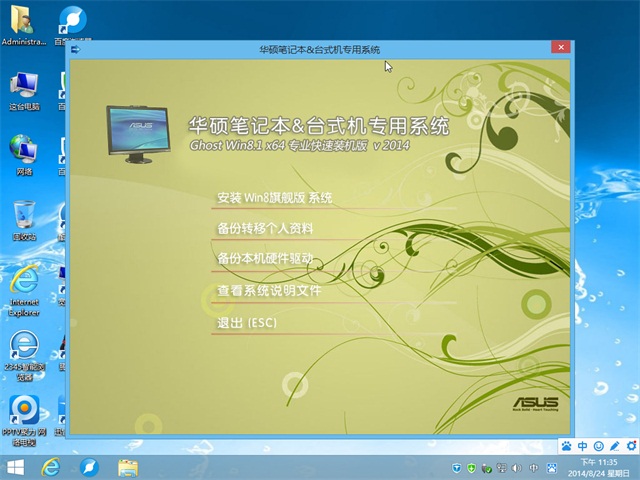Open 查看系统说明文件 link
This screenshot has height=480, width=640.
coord(268,291)
